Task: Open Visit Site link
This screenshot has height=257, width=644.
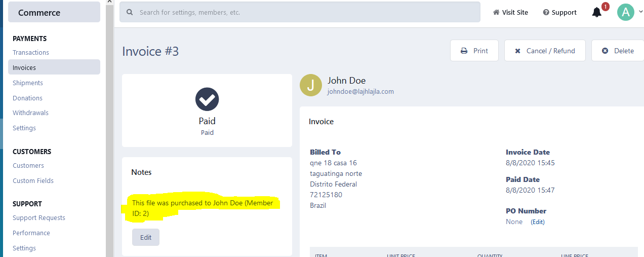Action: [x=510, y=12]
